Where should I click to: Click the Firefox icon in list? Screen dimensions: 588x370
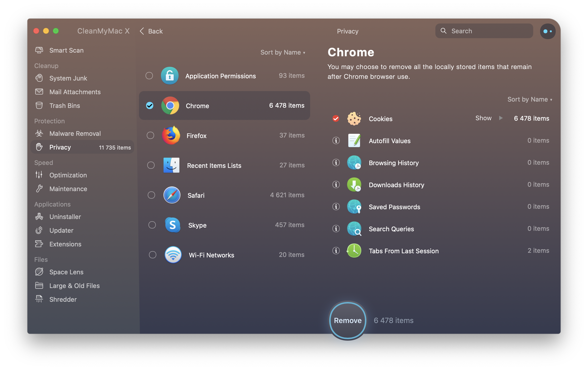[171, 135]
